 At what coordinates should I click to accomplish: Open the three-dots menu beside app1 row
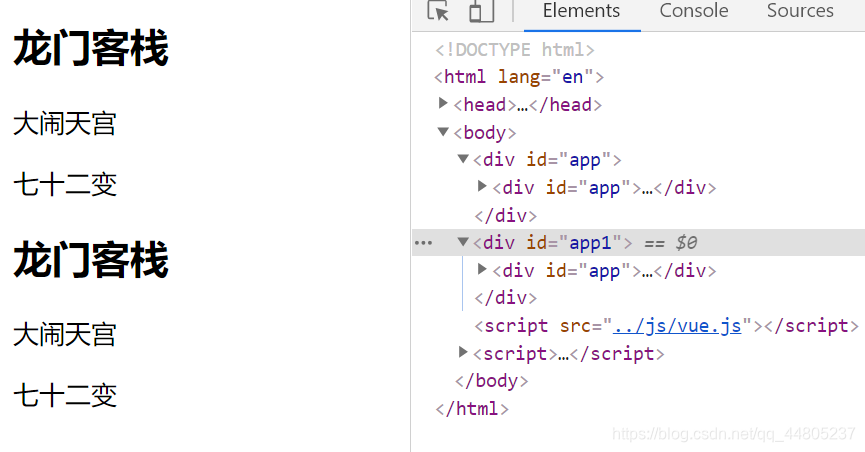click(423, 243)
